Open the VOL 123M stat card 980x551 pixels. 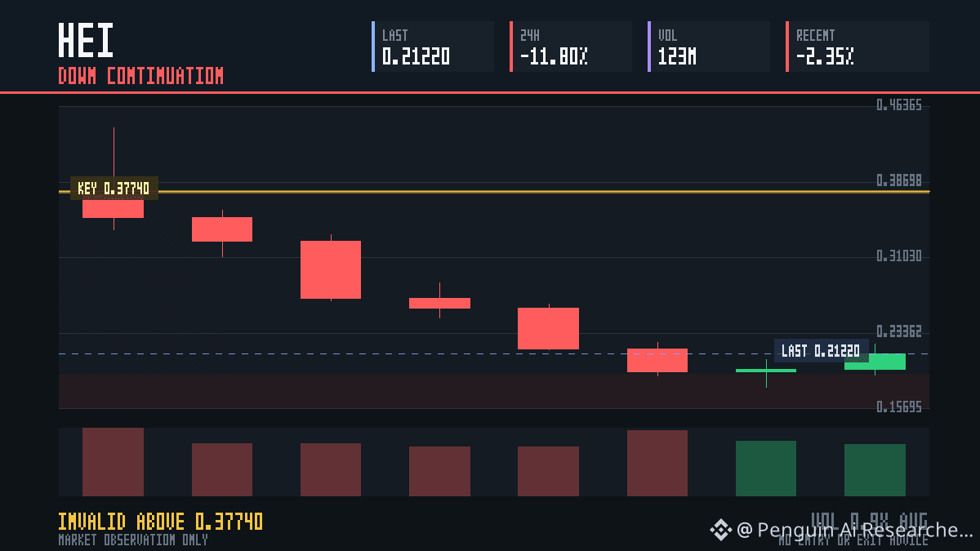tap(709, 47)
